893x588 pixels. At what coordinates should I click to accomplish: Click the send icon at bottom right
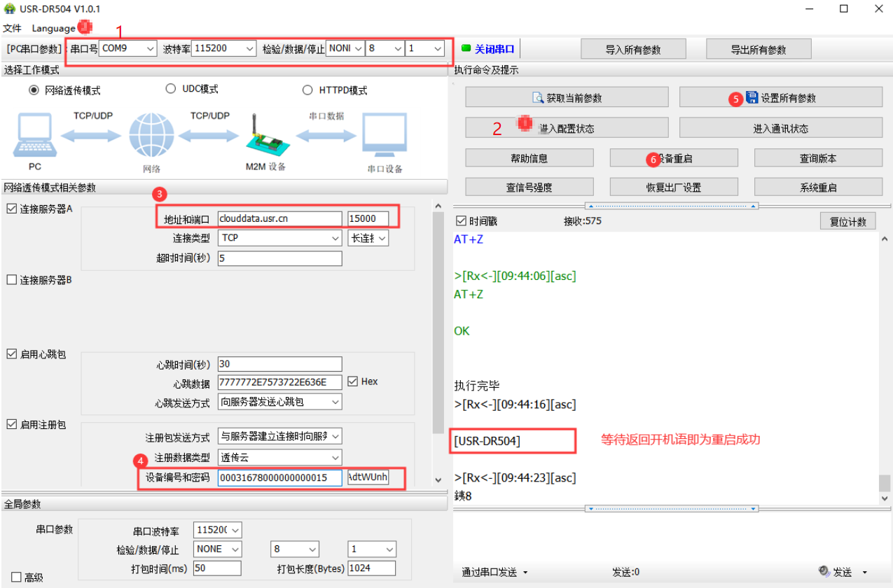coord(824,572)
